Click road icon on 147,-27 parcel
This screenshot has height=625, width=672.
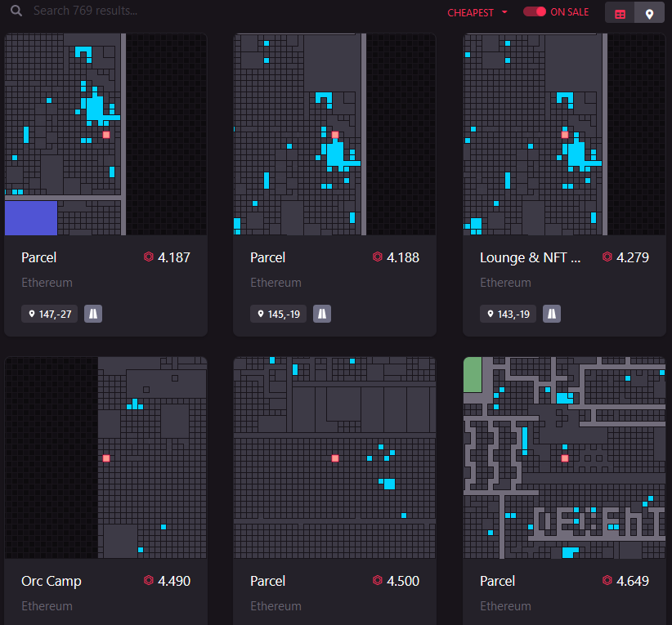[93, 314]
